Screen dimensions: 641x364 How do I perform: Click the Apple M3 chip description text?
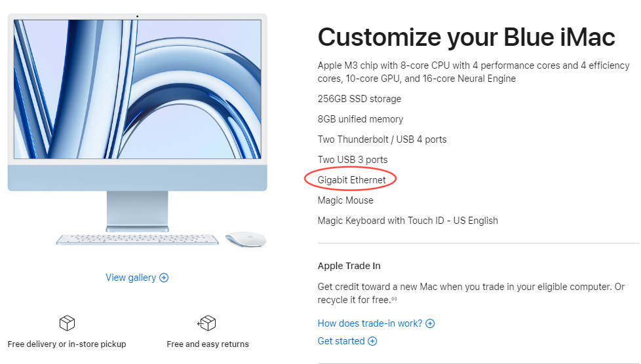[473, 72]
